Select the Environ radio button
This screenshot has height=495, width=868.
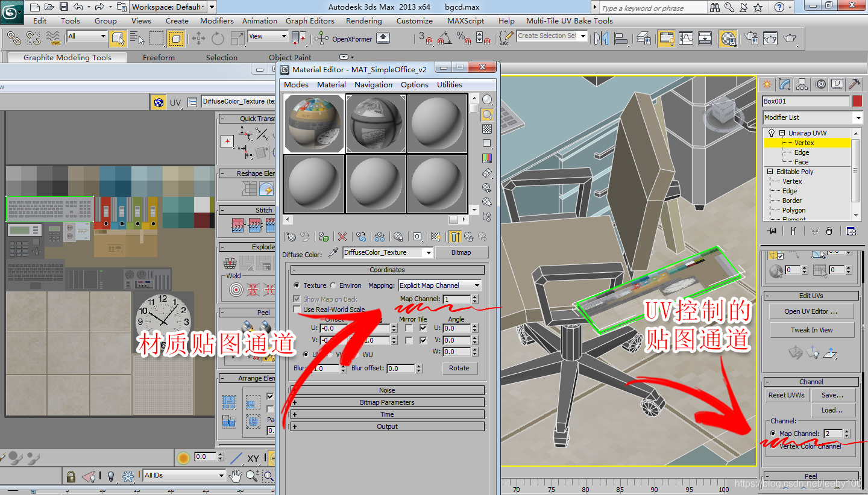pos(333,285)
